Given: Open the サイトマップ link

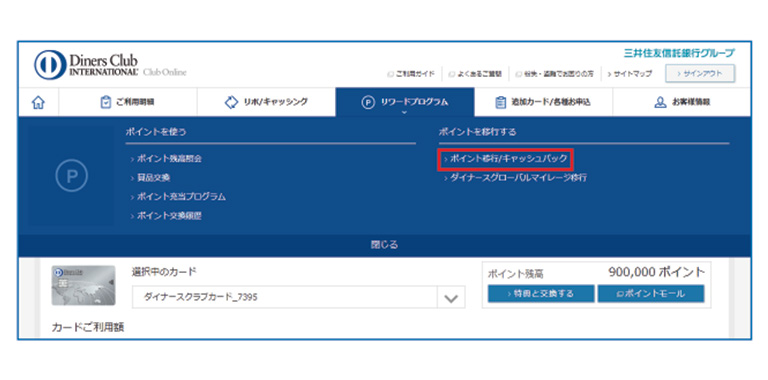Looking at the screenshot, I should (x=630, y=74).
